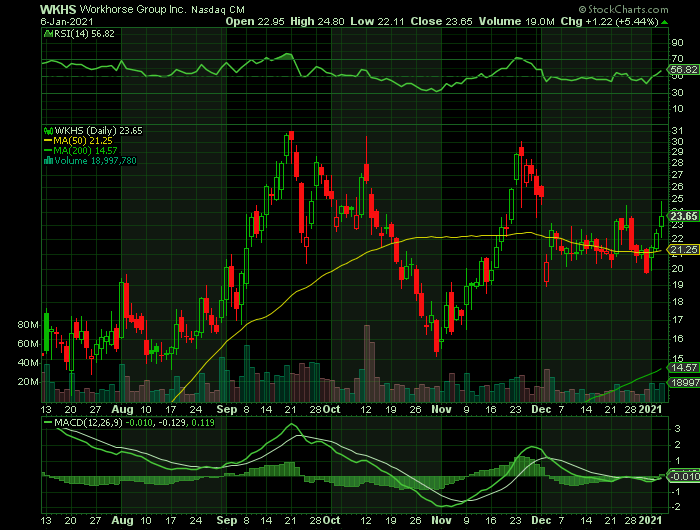The image size is (700, 530).
Task: Click the 80M volume axis label
Action: tap(28, 325)
